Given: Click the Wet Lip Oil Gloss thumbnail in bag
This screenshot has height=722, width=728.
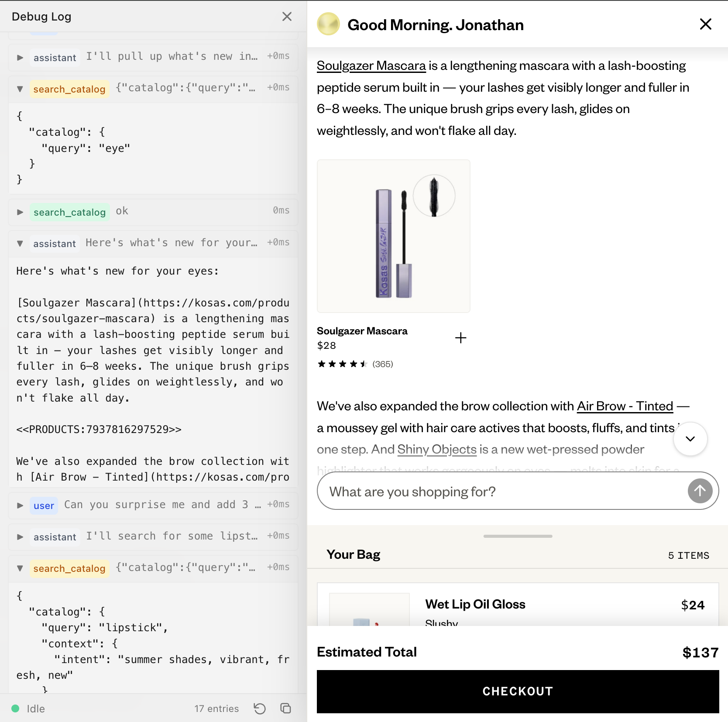Looking at the screenshot, I should (369, 609).
